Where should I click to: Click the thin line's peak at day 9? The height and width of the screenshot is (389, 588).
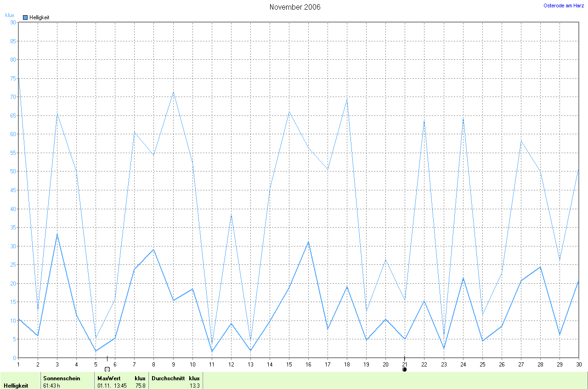pos(173,92)
